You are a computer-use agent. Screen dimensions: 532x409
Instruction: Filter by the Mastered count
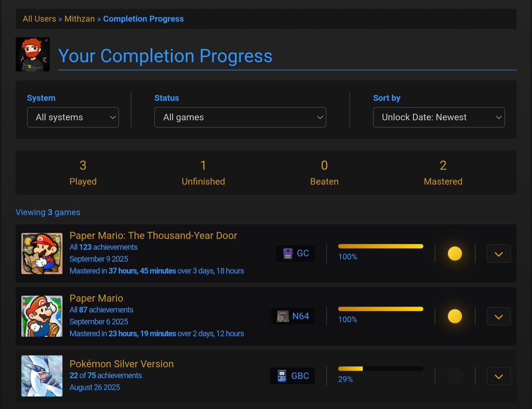pyautogui.click(x=443, y=173)
